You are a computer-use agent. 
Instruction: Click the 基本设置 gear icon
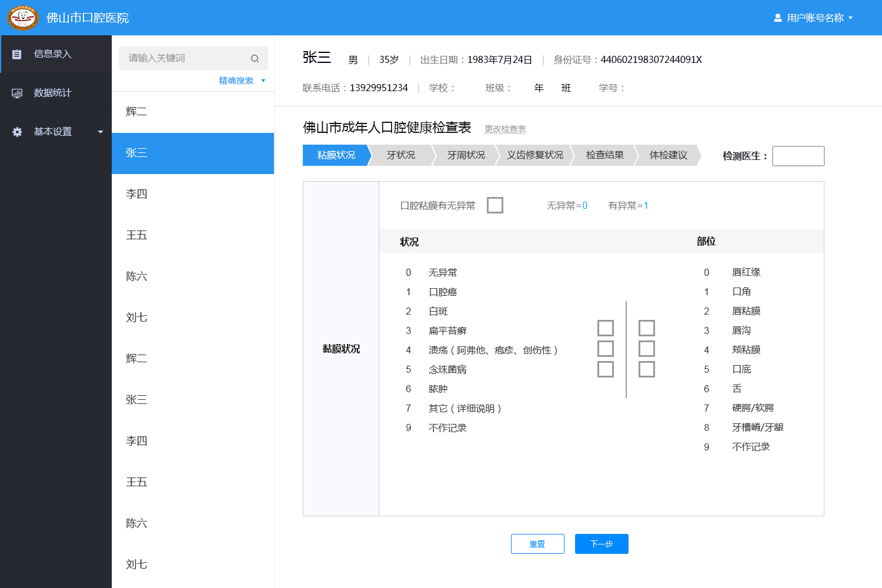point(17,132)
